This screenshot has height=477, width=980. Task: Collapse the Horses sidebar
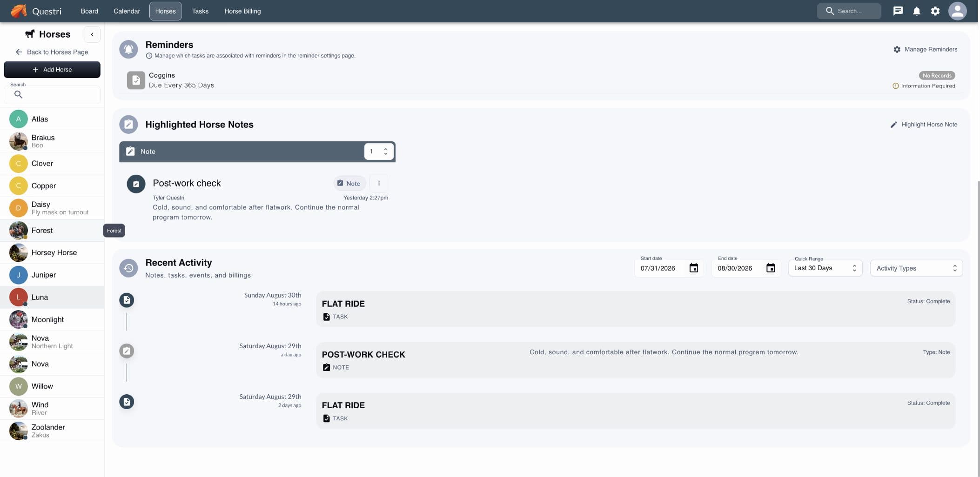tap(92, 34)
